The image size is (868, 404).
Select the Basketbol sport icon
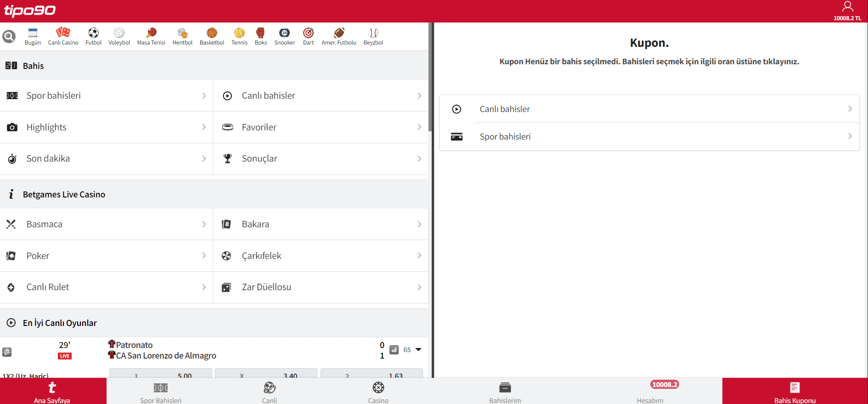coord(212,33)
